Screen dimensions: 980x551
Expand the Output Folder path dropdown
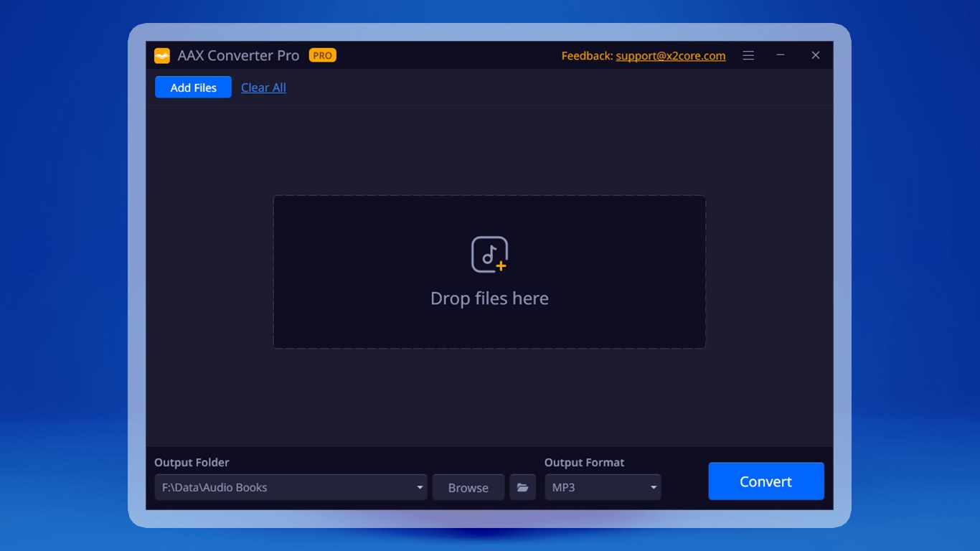point(420,488)
